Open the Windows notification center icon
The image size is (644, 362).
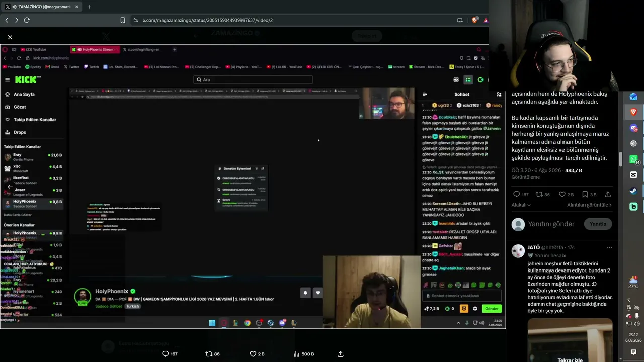pyautogui.click(x=633, y=352)
